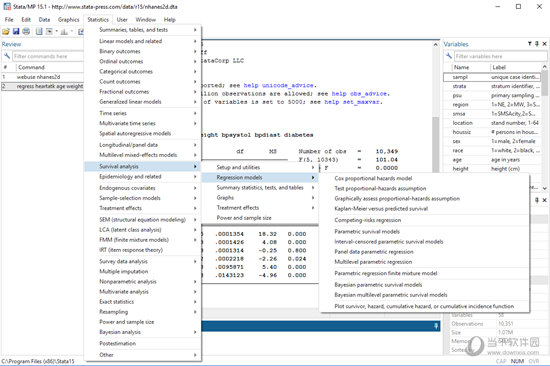
Task: Open the Help menu
Action: pyautogui.click(x=169, y=20)
